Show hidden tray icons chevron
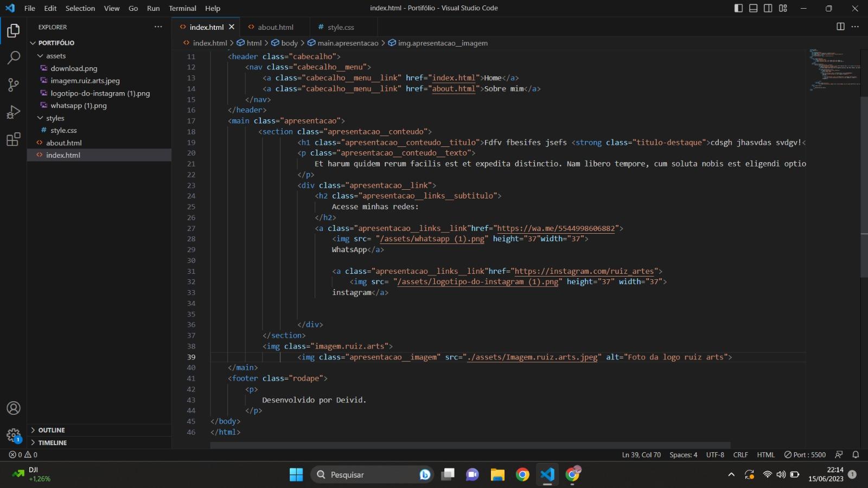This screenshot has width=868, height=488. pos(731,475)
